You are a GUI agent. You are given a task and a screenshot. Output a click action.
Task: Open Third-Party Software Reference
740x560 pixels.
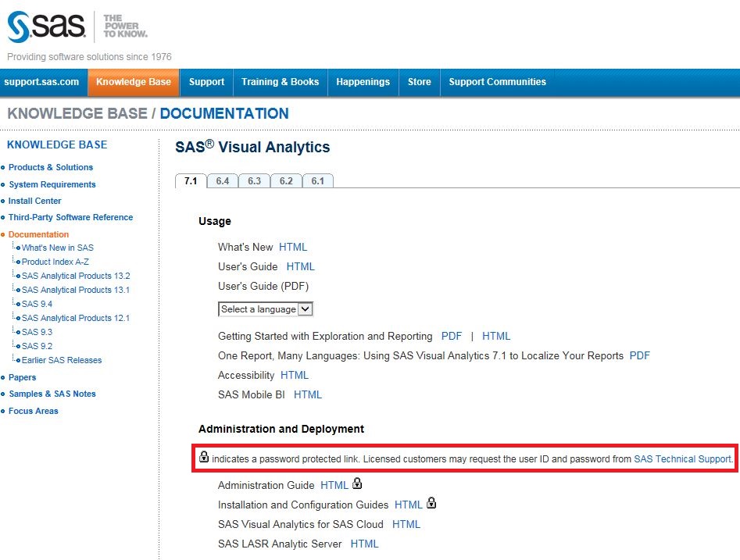point(71,217)
